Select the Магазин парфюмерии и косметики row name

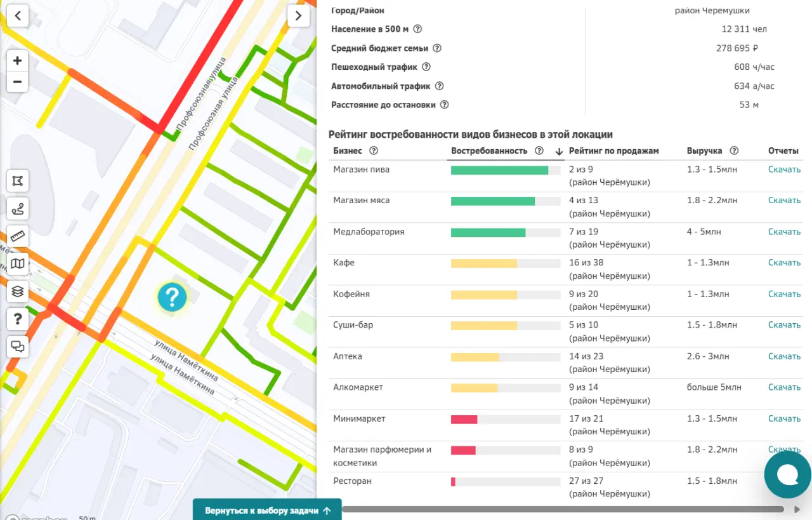[383, 456]
